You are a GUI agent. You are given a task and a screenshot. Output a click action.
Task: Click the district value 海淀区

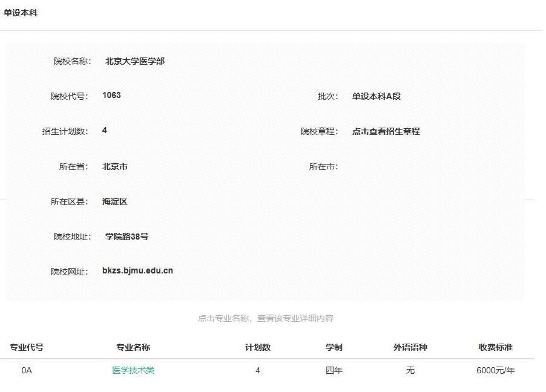tap(115, 201)
